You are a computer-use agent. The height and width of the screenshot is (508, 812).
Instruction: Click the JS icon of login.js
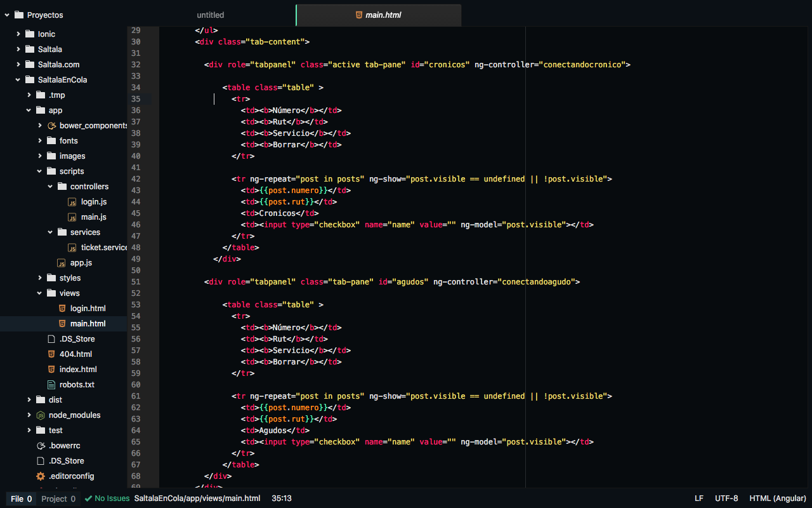[72, 201]
